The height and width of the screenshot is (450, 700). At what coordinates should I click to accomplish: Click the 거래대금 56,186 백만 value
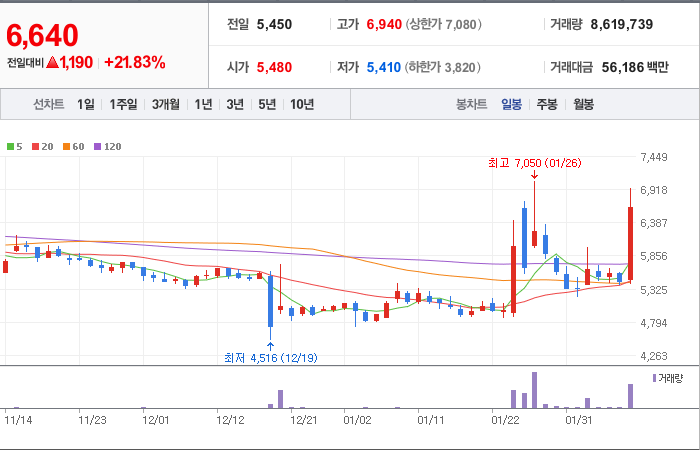[x=635, y=67]
